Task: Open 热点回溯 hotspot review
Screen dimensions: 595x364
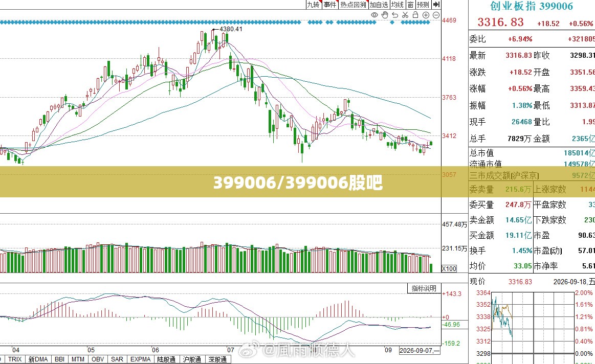Action: click(354, 5)
